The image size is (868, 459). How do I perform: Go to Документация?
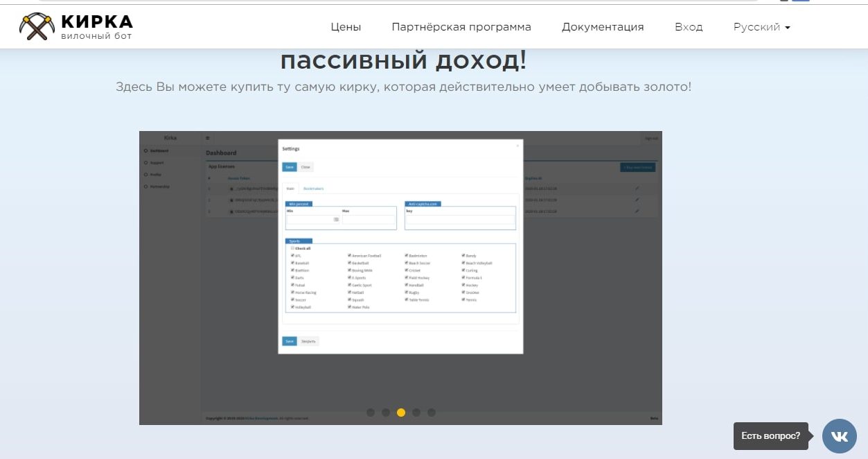603,27
